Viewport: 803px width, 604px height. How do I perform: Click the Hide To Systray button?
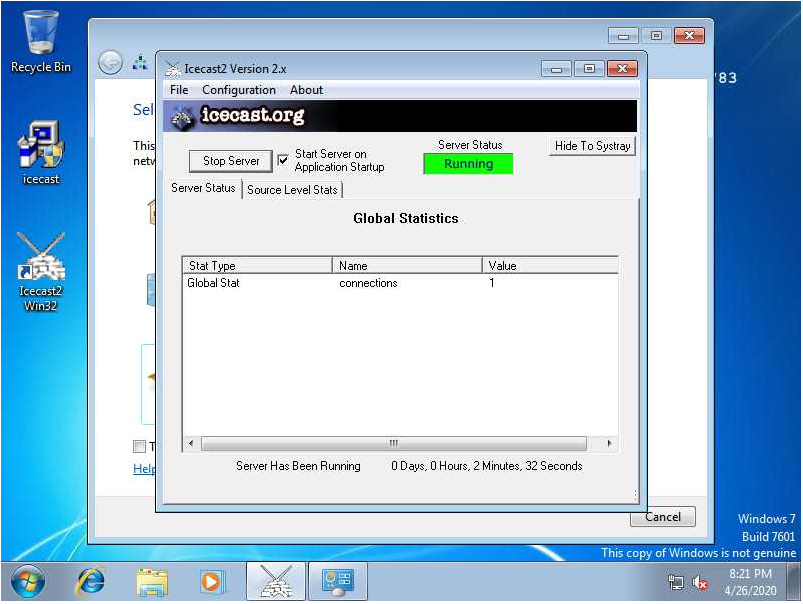pos(592,146)
